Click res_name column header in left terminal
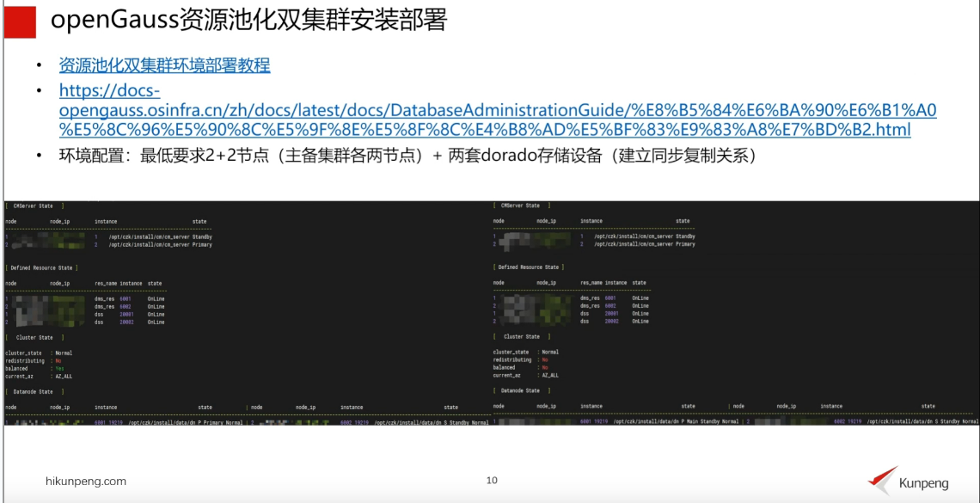Image resolution: width=980 pixels, height=503 pixels. (106, 284)
